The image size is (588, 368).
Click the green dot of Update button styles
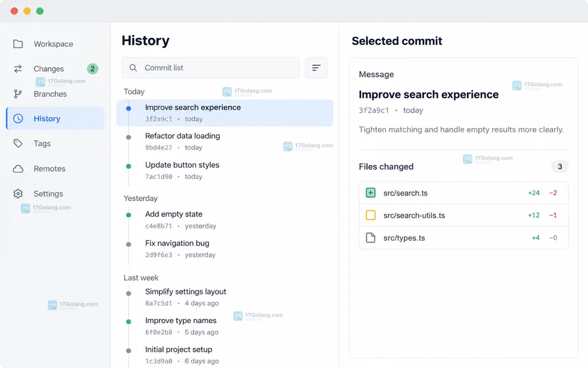129,166
